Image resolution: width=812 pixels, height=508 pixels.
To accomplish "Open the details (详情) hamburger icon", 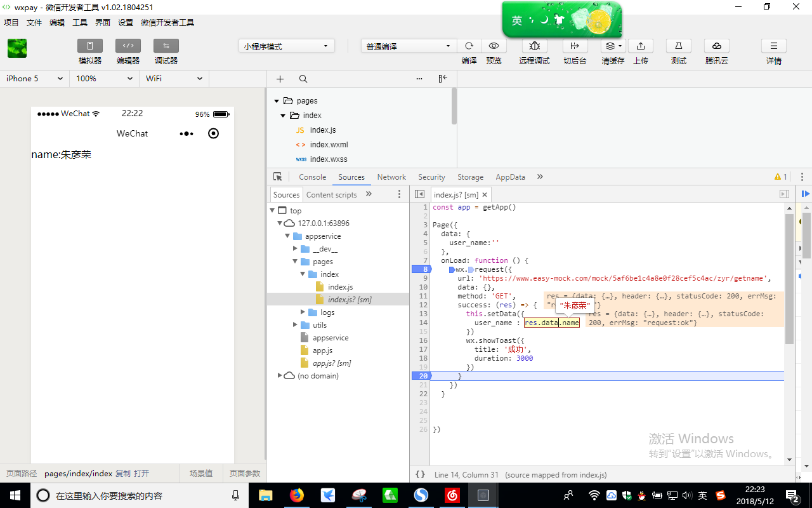I will tap(774, 46).
